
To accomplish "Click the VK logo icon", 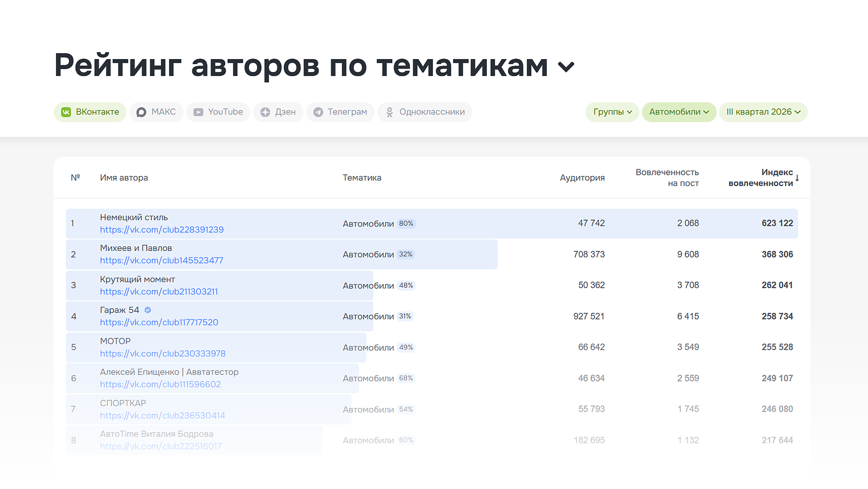I will pos(66,112).
